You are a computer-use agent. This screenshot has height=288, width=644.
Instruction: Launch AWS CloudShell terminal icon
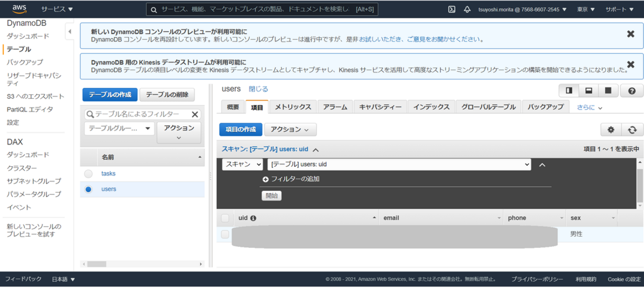(452, 9)
